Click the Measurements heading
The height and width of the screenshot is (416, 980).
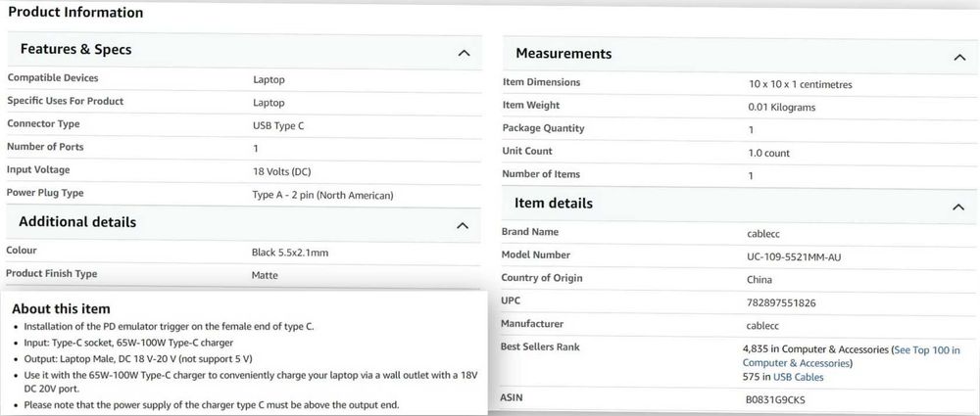click(x=563, y=54)
